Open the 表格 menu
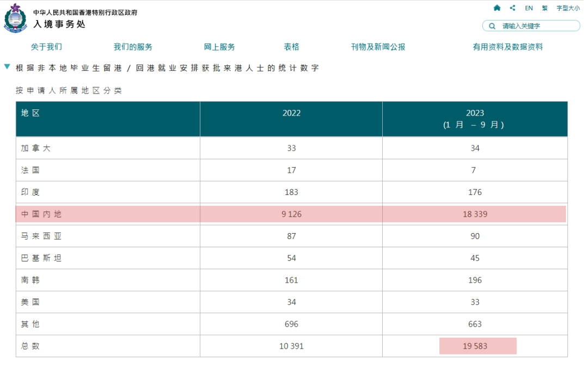588x366 pixels. point(291,47)
